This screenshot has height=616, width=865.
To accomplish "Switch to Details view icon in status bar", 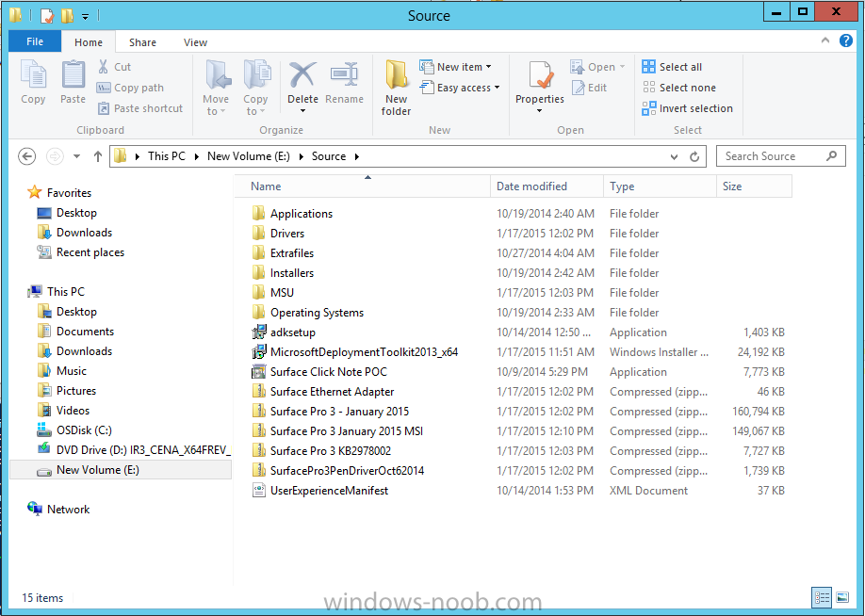I will click(x=822, y=597).
